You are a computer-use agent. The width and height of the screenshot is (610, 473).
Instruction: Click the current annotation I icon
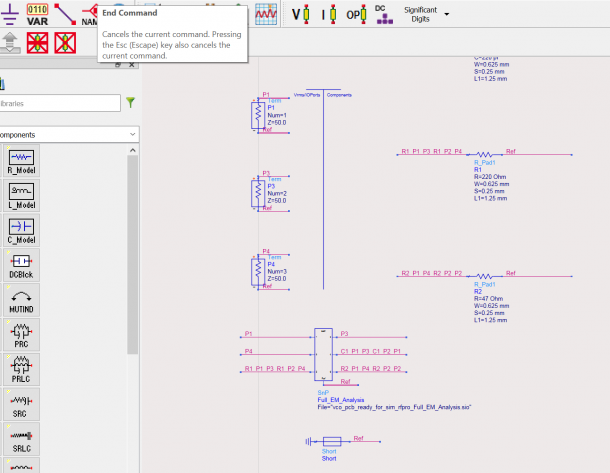click(x=329, y=14)
